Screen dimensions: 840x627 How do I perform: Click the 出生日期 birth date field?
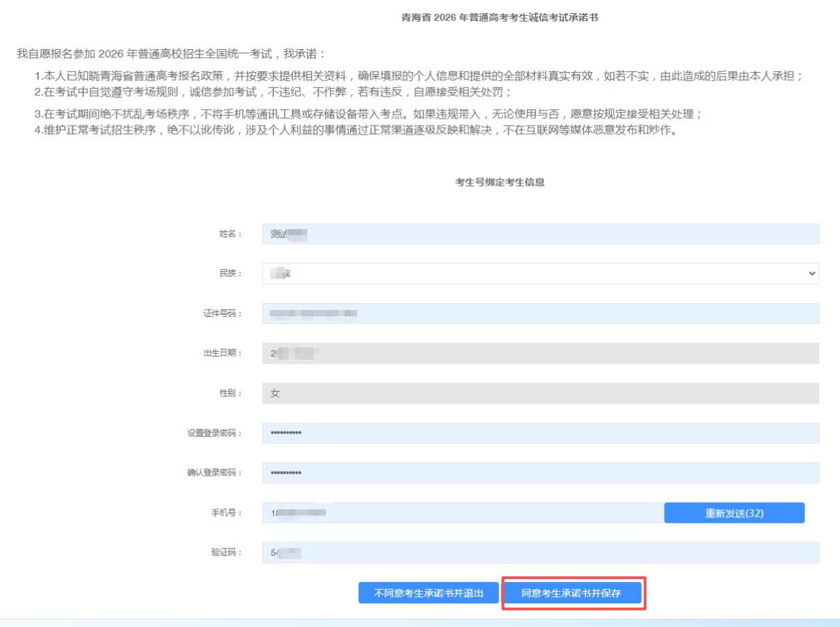pos(540,353)
